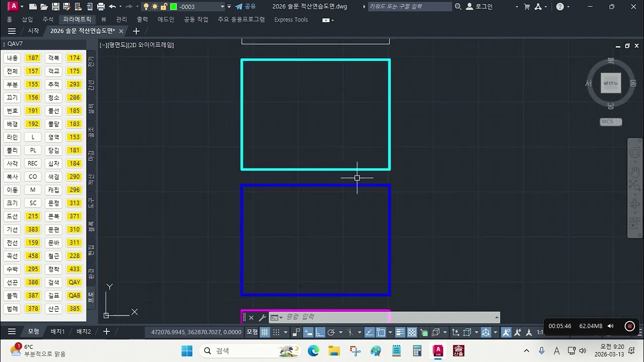This screenshot has width=644, height=362.
Task: Open polar tracking angle dropdown
Action: 341,332
